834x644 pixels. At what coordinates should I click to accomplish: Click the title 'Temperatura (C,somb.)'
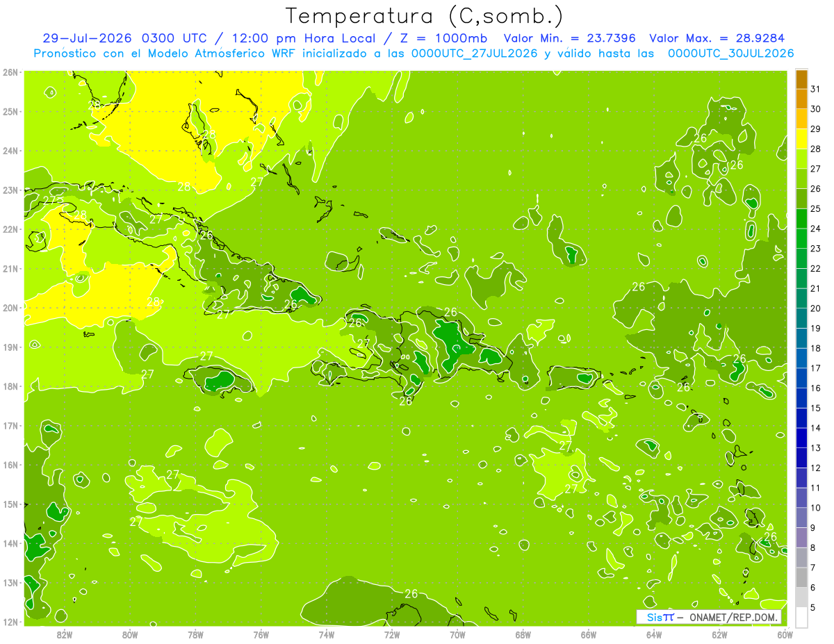click(x=424, y=16)
